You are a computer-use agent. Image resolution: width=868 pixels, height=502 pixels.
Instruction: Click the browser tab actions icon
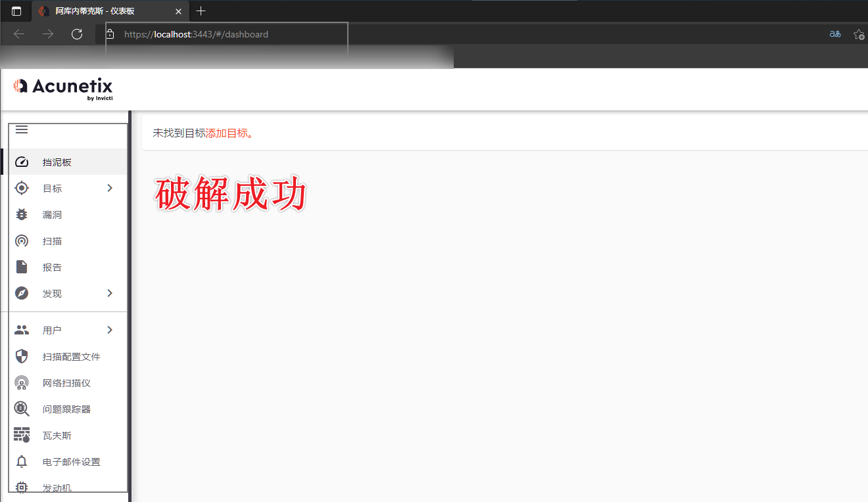(16, 11)
